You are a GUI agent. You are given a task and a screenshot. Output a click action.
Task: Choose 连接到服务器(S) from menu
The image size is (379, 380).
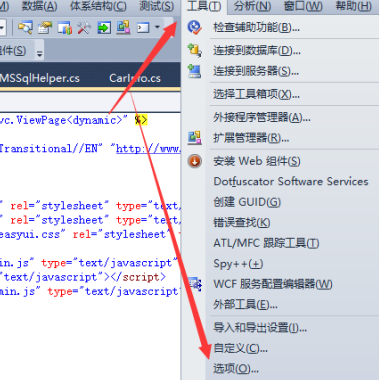pyautogui.click(x=256, y=71)
